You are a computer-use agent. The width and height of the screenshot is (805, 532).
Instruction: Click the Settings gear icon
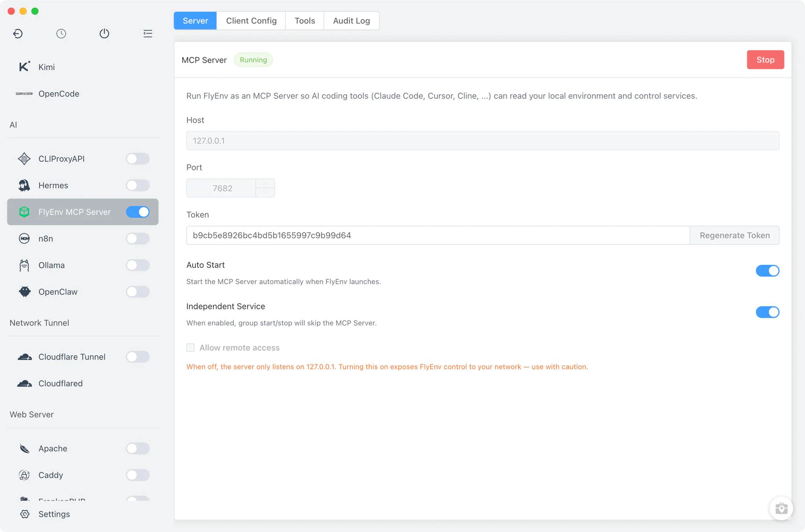(x=25, y=514)
